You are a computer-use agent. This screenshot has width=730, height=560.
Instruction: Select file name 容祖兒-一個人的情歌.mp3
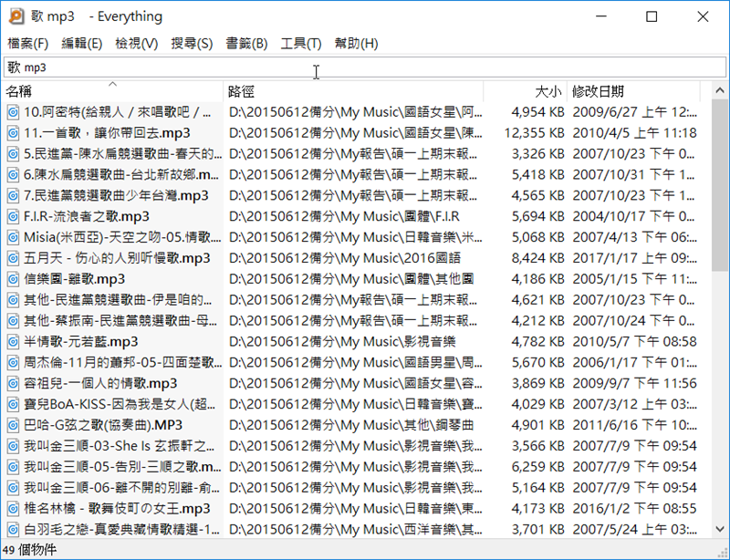(x=100, y=383)
